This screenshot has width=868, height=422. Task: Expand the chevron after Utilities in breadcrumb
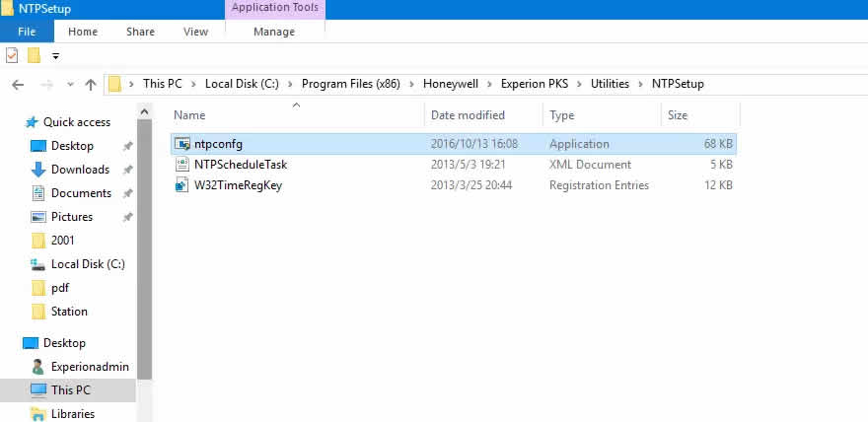click(640, 84)
